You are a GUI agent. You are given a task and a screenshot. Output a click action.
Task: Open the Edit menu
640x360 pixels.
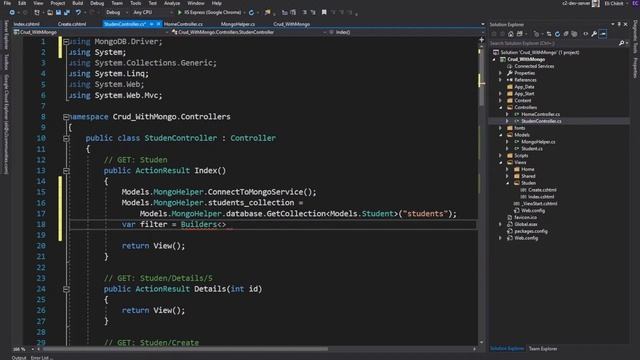click(22, 3)
